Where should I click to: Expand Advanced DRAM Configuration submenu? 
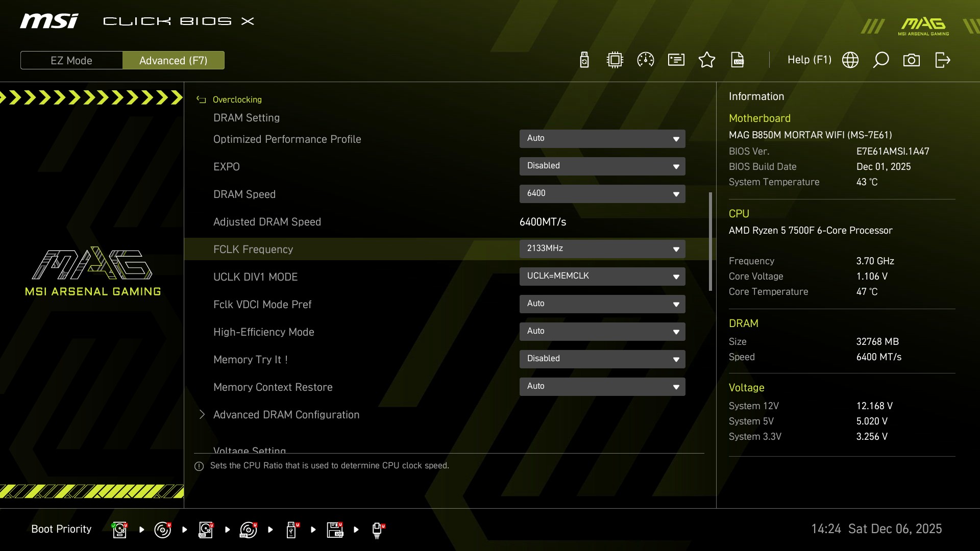286,415
